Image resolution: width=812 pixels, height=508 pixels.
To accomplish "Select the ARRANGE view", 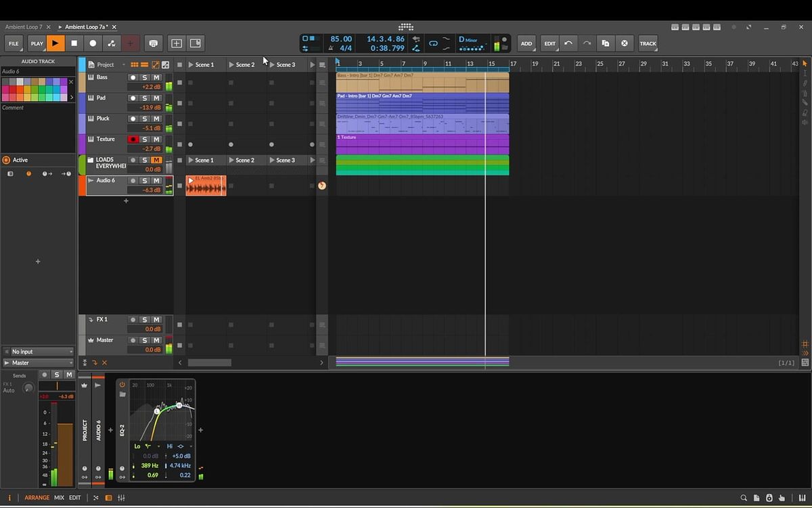I will pyautogui.click(x=37, y=498).
